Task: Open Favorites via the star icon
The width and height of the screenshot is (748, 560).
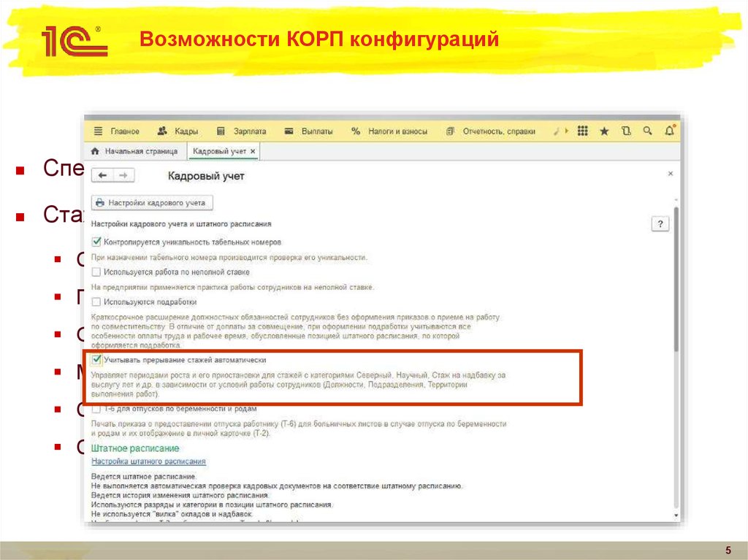Action: (603, 130)
